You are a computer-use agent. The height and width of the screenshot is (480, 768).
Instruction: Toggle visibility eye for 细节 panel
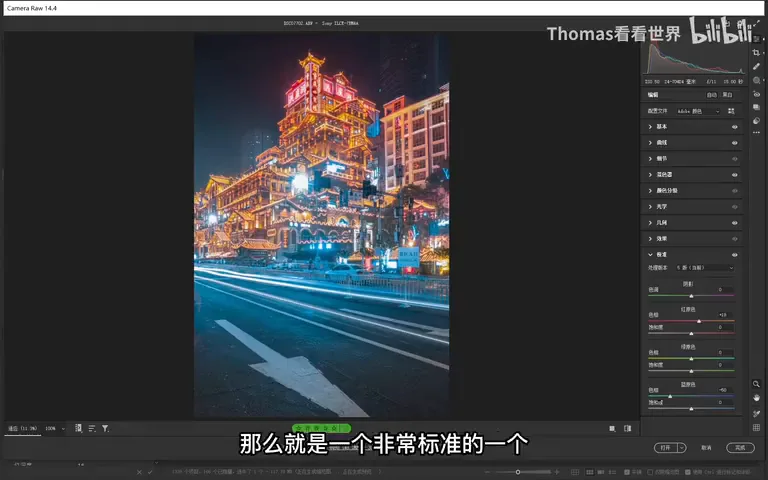[734, 159]
